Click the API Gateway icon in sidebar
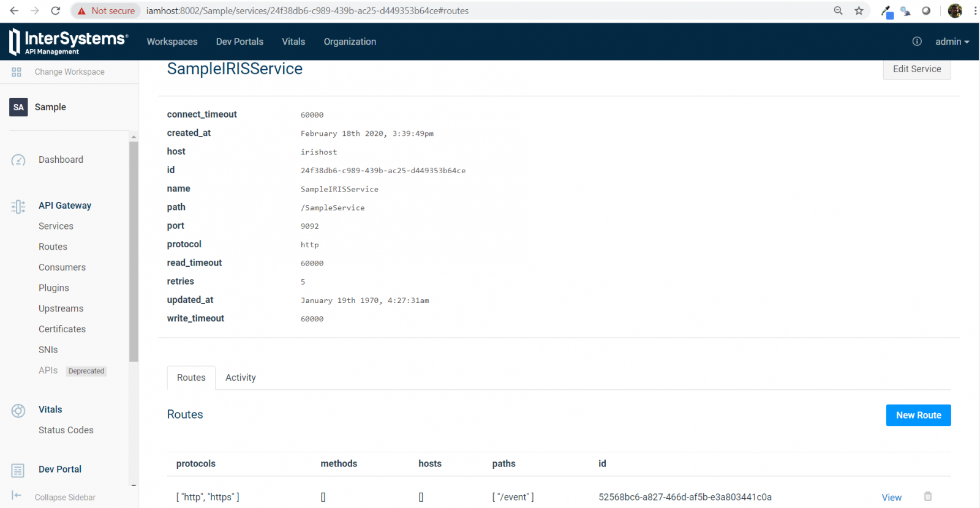Viewport: 980px width, 508px height. (x=18, y=206)
